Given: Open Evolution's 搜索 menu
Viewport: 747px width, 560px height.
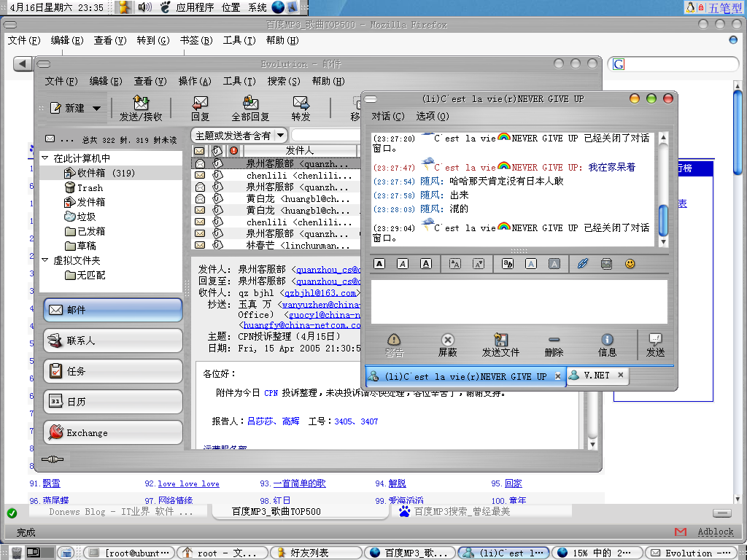Looking at the screenshot, I should click(284, 82).
